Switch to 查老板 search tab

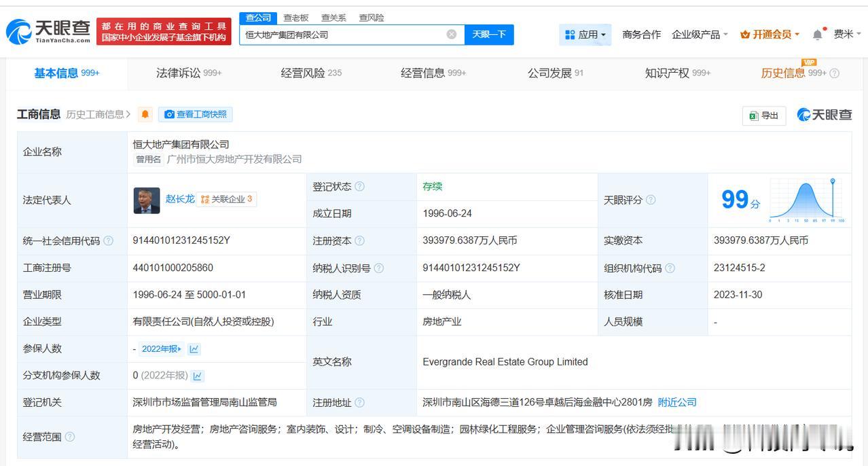click(296, 18)
